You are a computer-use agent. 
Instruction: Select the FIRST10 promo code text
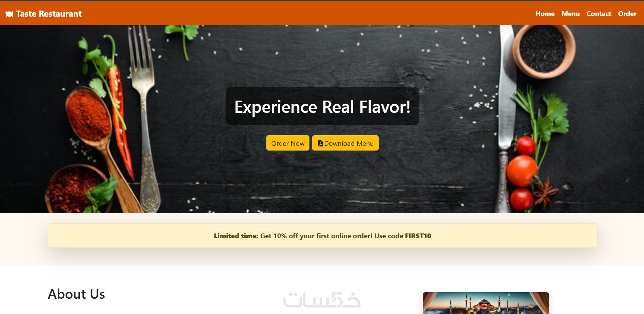[418, 236]
